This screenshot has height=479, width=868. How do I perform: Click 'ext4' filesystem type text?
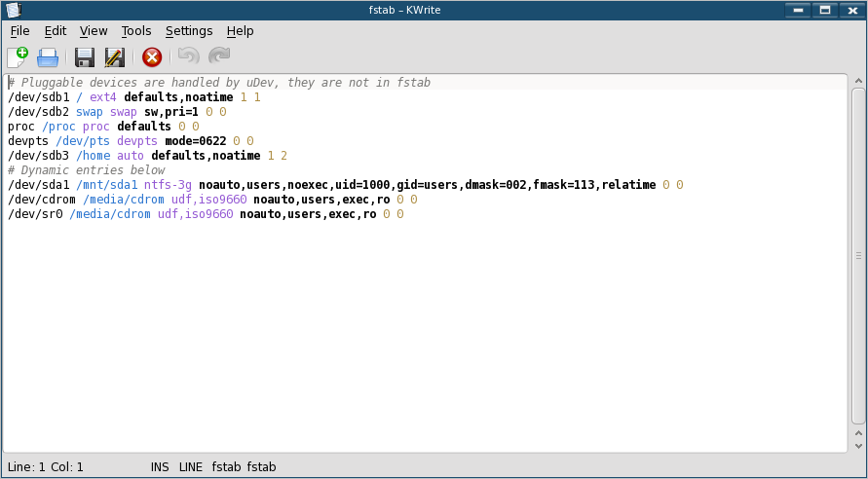coord(103,97)
